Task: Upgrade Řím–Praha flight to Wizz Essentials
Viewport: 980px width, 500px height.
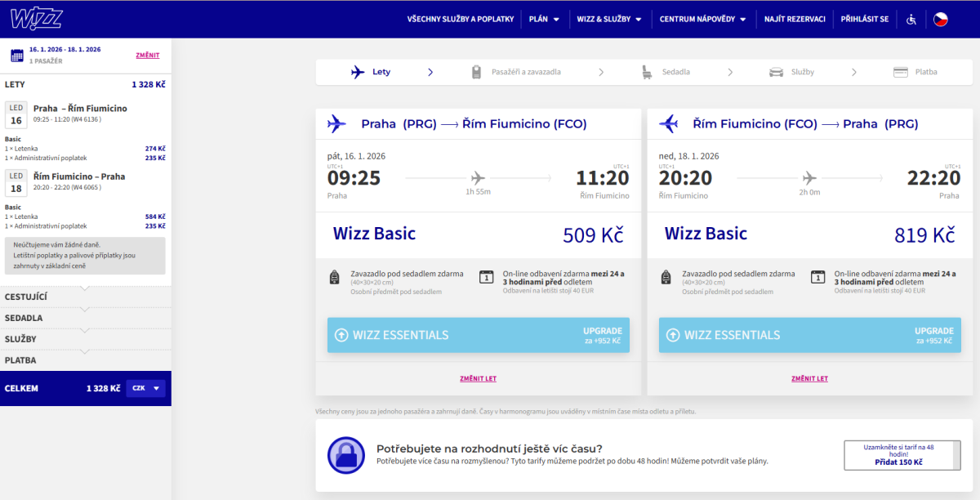Action: [809, 335]
